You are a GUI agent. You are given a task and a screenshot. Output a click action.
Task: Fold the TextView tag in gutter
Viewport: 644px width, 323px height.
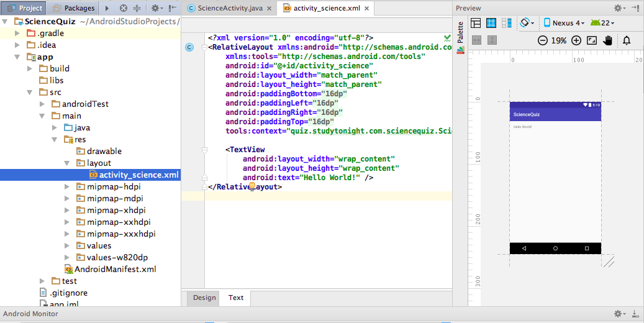204,150
